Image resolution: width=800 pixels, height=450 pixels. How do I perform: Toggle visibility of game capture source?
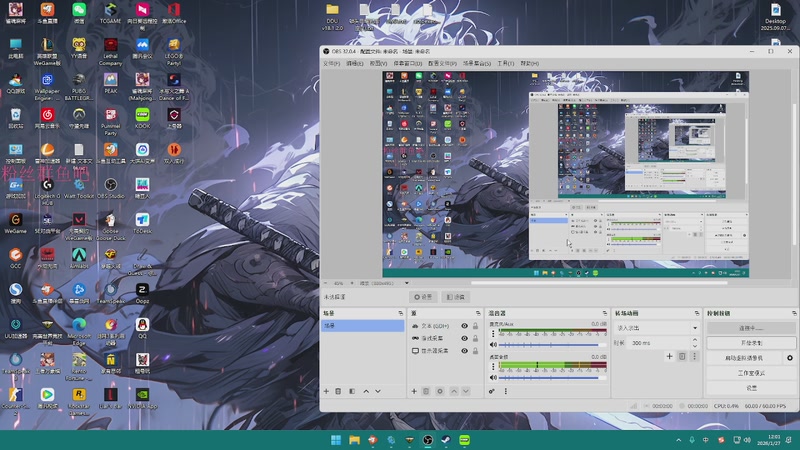464,338
